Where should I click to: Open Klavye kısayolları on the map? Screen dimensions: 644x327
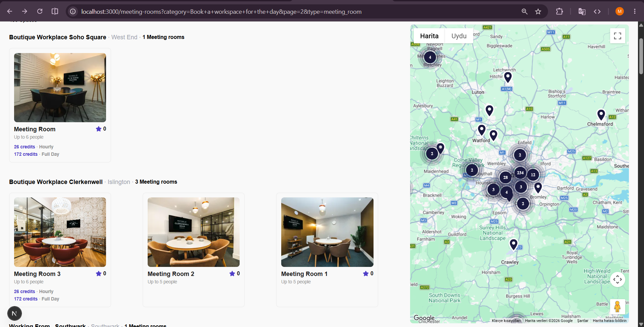(506, 321)
